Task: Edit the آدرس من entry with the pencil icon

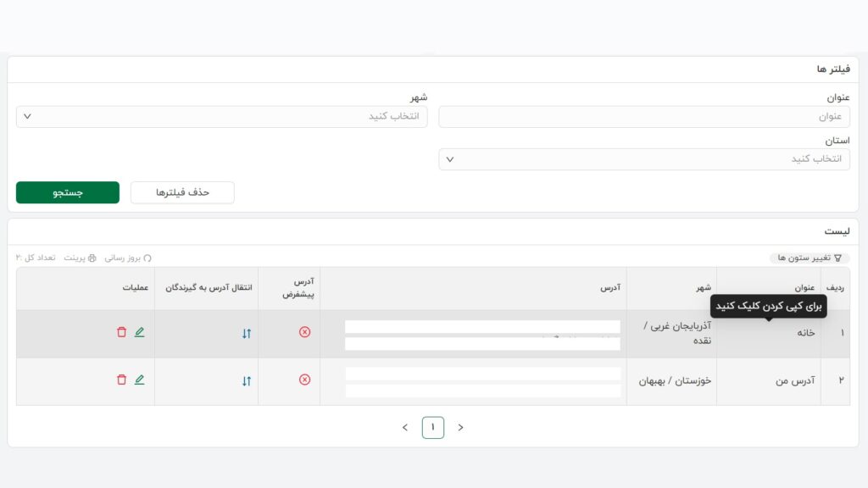Action: pos(139,380)
